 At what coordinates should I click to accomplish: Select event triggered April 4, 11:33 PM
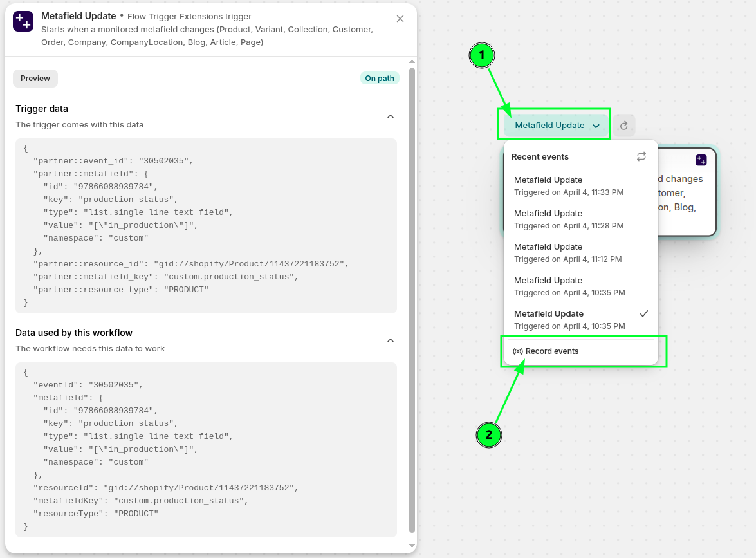coord(569,186)
